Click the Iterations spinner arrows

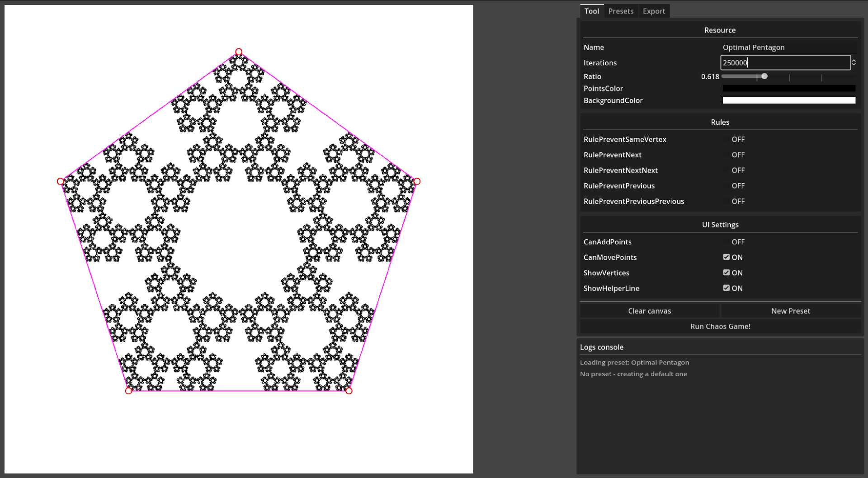(854, 63)
